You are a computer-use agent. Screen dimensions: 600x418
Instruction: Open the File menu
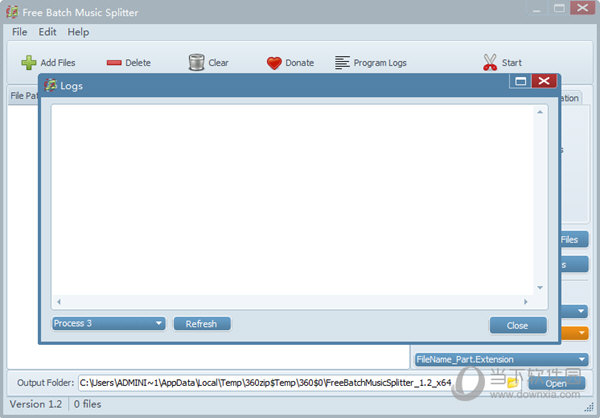[x=20, y=32]
